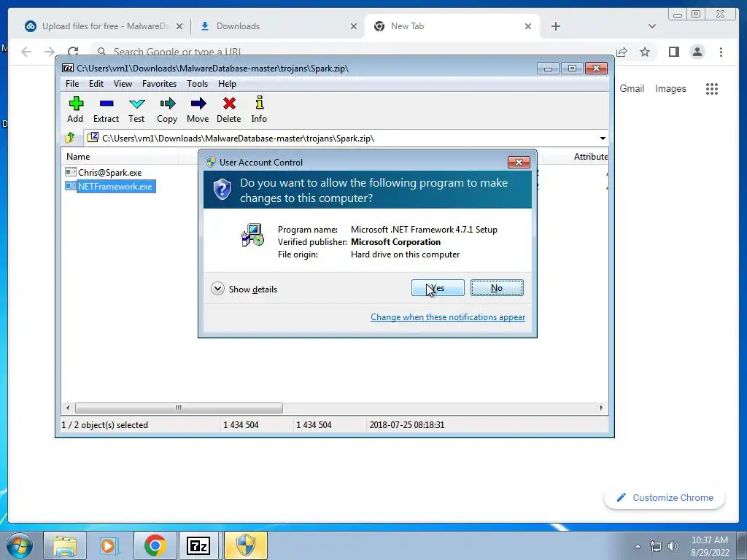Image resolution: width=747 pixels, height=560 pixels.
Task: Click Customize Chrome button
Action: [x=665, y=497]
